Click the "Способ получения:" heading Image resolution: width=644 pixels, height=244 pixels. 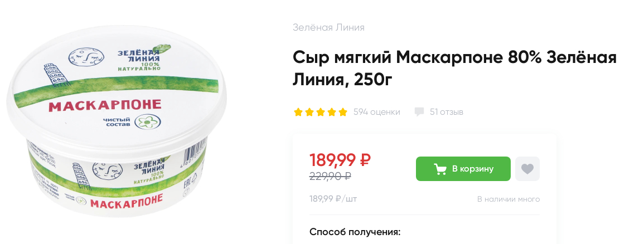point(355,232)
